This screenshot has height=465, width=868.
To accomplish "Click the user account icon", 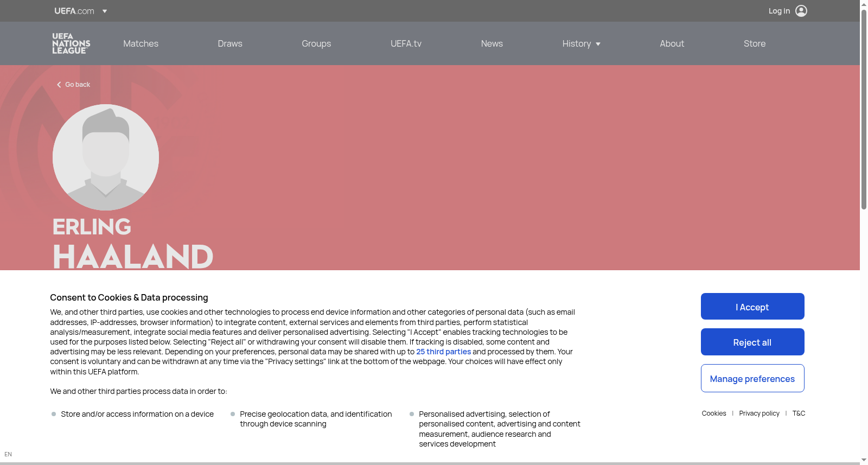I will (801, 11).
